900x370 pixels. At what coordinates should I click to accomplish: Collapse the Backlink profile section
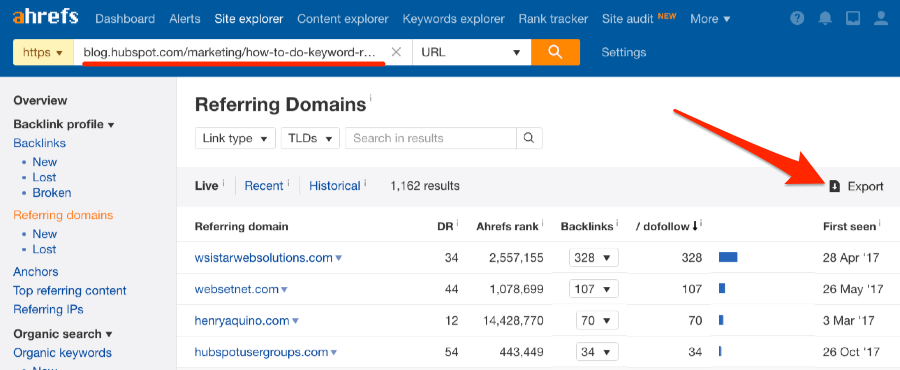[x=64, y=124]
